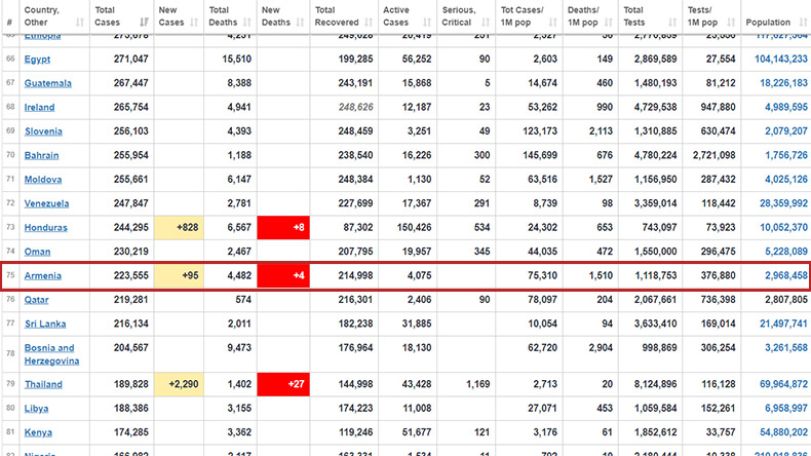Click Armenia population value 2,968,458

coord(786,276)
